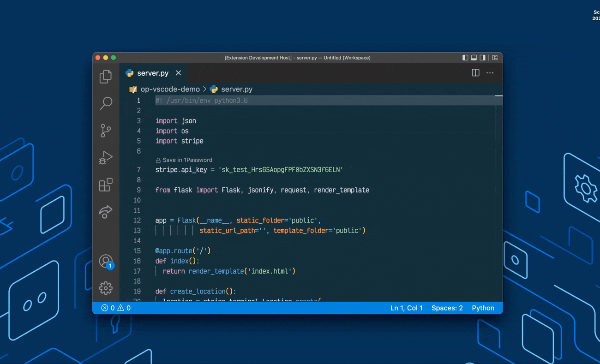This screenshot has width=600, height=364.
Task: Open the editor More Actions menu
Action: click(490, 73)
